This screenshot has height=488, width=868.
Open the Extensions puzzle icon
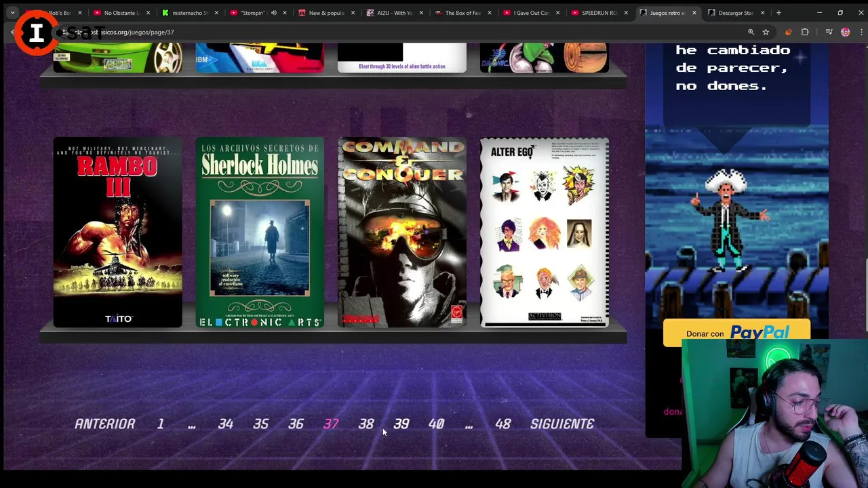pyautogui.click(x=805, y=32)
